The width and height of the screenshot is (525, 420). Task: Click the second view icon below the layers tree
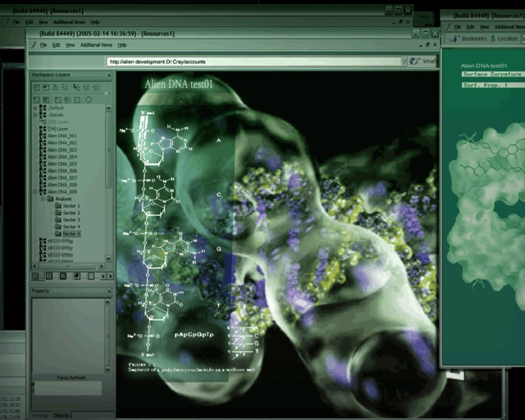coord(49,276)
